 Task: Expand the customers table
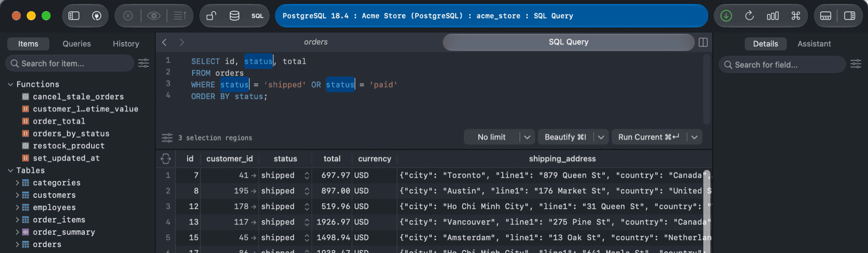[x=17, y=195]
